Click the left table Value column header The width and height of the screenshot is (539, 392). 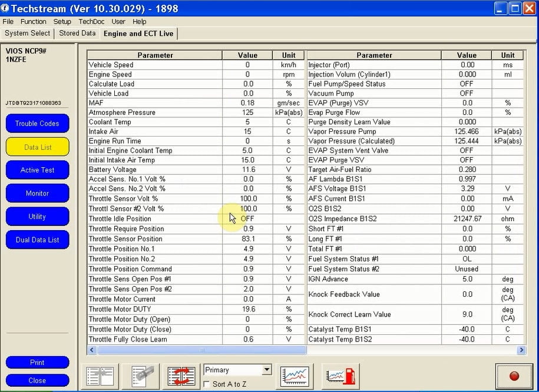pyautogui.click(x=247, y=55)
